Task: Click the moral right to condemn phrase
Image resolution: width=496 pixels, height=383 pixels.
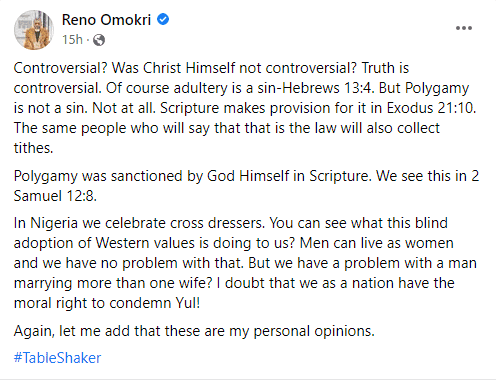Action: [x=92, y=303]
